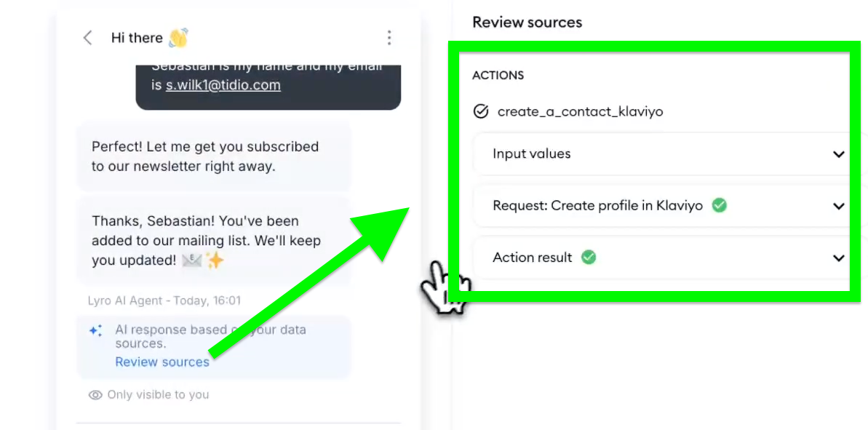
Task: Select the create_a_contact_klaviyo action name
Action: pos(580,111)
